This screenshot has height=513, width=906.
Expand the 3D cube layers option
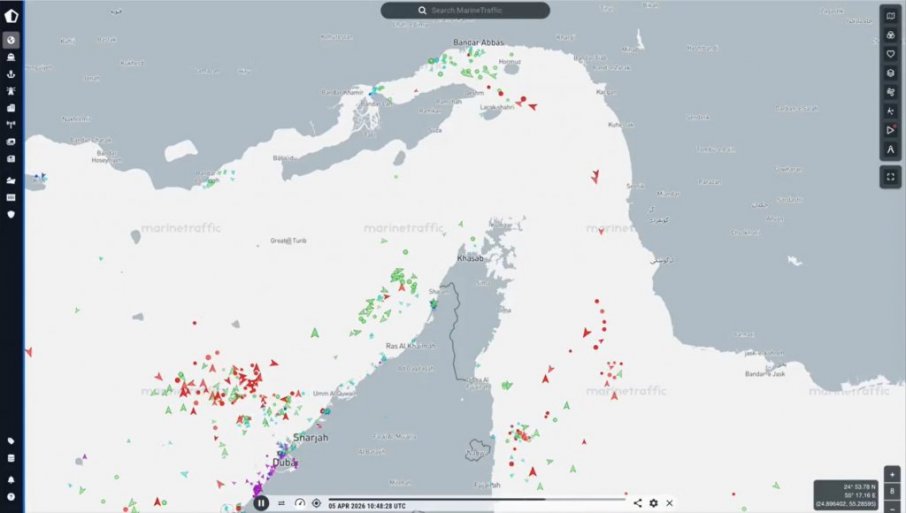coord(891,73)
